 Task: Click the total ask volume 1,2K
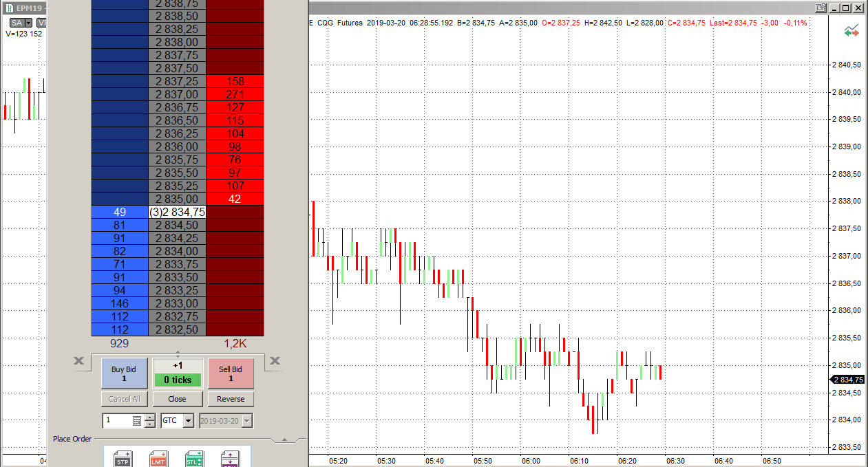coord(235,343)
